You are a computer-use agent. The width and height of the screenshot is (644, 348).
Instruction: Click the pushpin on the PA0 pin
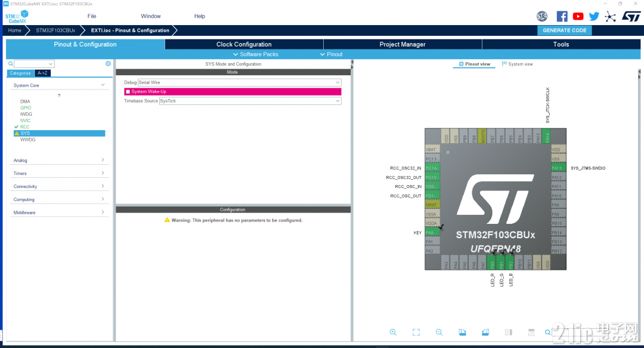tap(441, 227)
